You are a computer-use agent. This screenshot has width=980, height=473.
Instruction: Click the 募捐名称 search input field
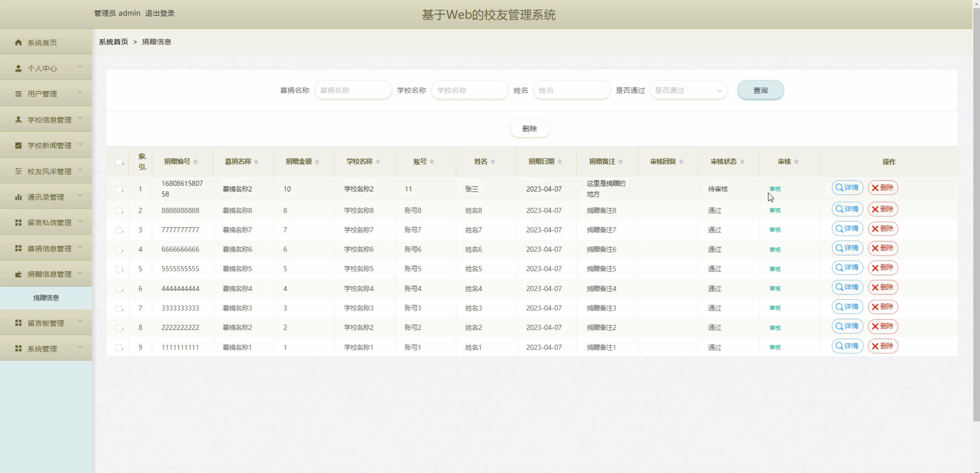click(x=353, y=90)
